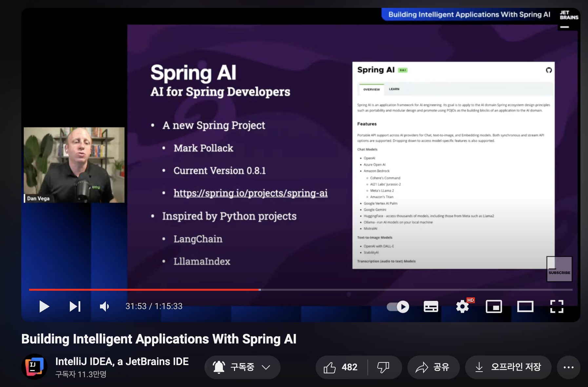This screenshot has width=588, height=387.
Task: Open the 구독중 subscription dropdown
Action: coord(243,367)
